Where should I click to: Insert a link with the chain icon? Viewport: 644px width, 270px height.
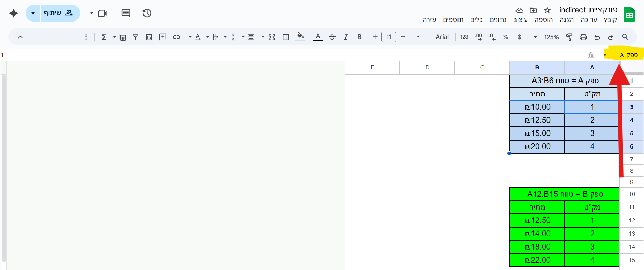[176, 37]
